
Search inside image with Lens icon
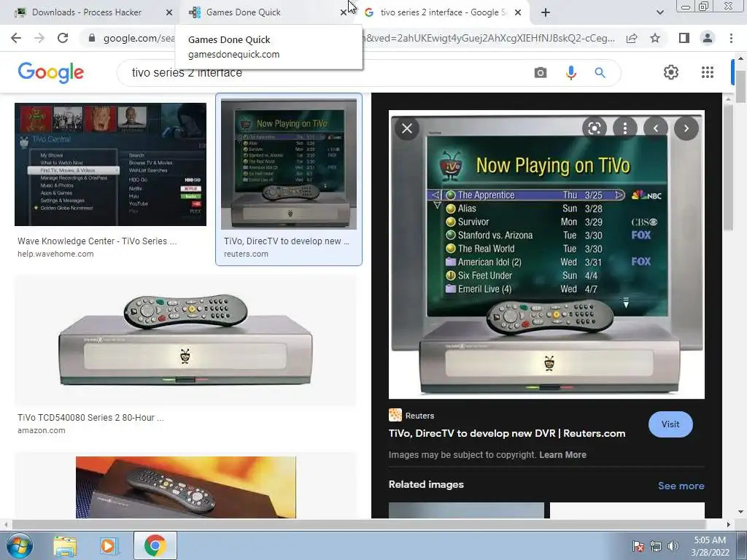pos(594,128)
